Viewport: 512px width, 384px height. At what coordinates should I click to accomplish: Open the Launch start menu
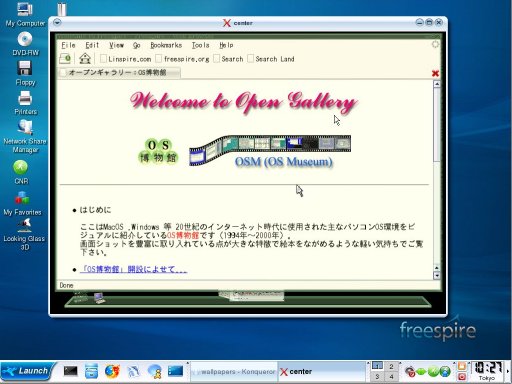26,371
